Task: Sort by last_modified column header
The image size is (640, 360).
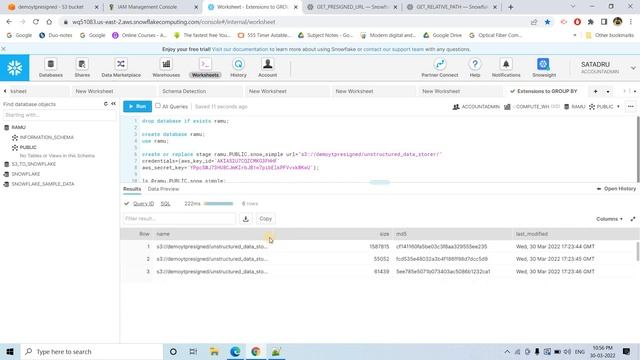Action: click(x=531, y=234)
